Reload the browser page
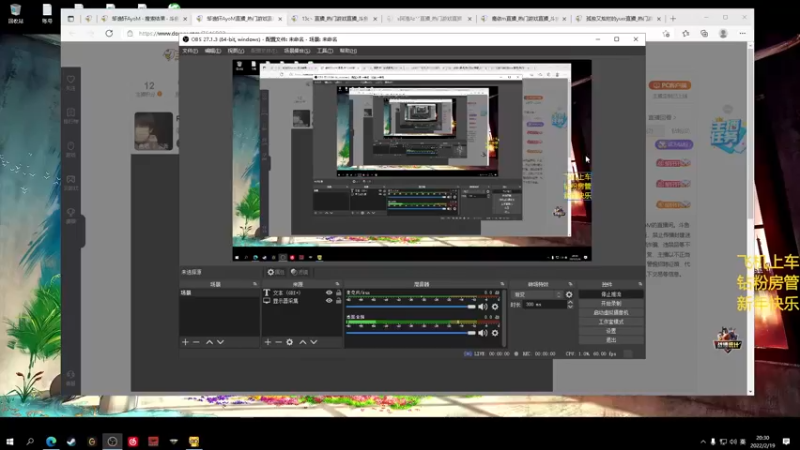This screenshot has height=450, width=800. point(109,33)
